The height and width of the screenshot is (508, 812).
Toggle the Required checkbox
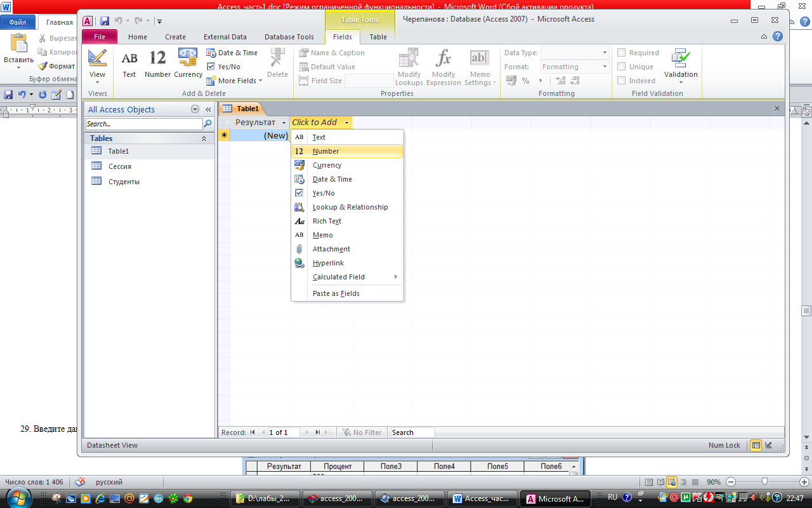click(622, 53)
